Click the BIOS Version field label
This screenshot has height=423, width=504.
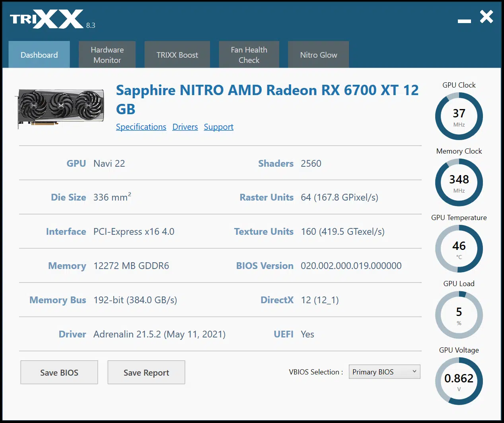pos(265,266)
